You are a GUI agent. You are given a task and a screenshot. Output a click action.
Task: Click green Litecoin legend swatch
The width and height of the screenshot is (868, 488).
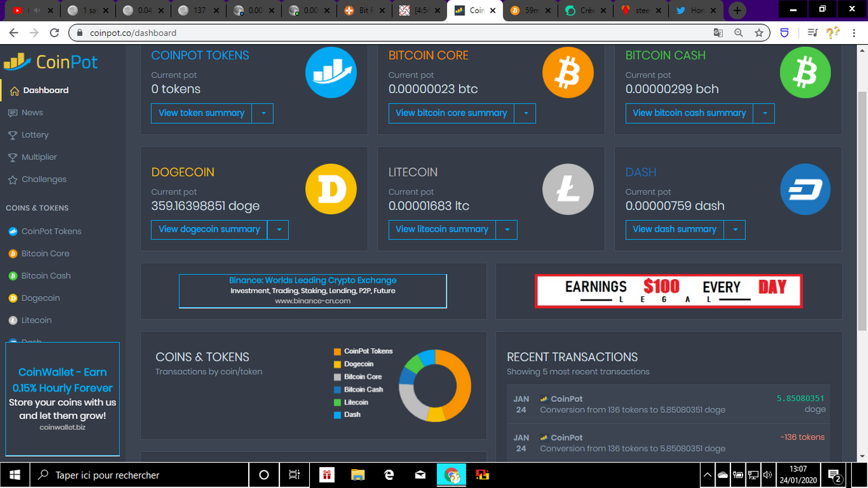tap(337, 403)
